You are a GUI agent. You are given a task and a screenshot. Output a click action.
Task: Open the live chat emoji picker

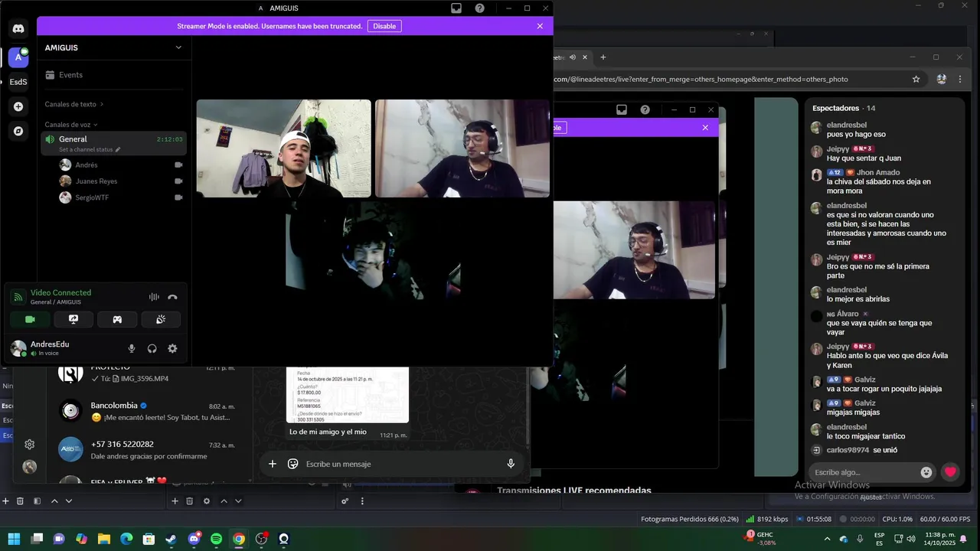click(926, 472)
